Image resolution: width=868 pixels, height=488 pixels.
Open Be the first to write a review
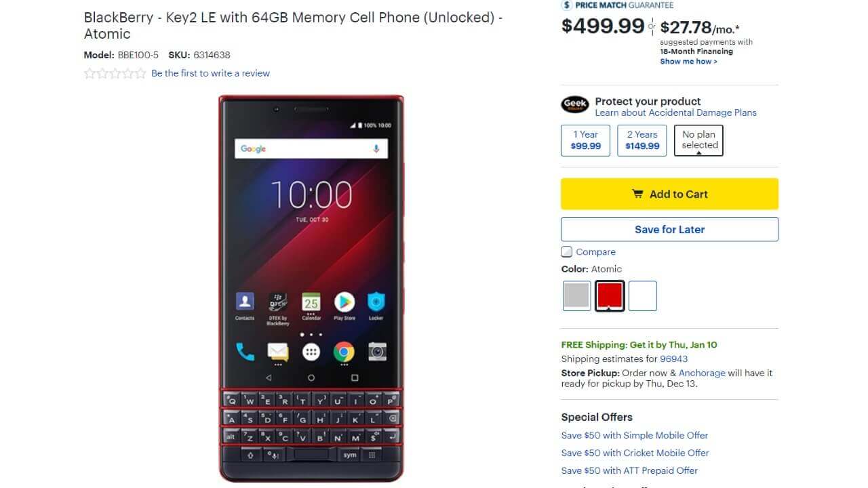pyautogui.click(x=210, y=73)
